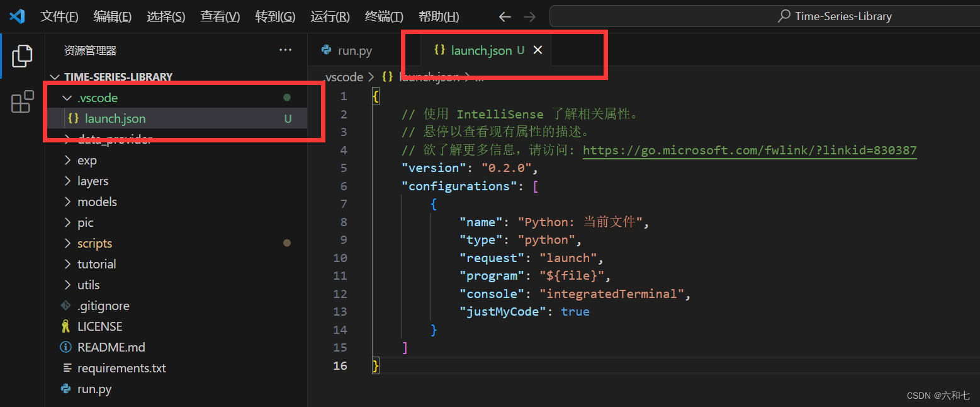Switch to the run.py editor tab
This screenshot has height=407, width=980.
(355, 50)
